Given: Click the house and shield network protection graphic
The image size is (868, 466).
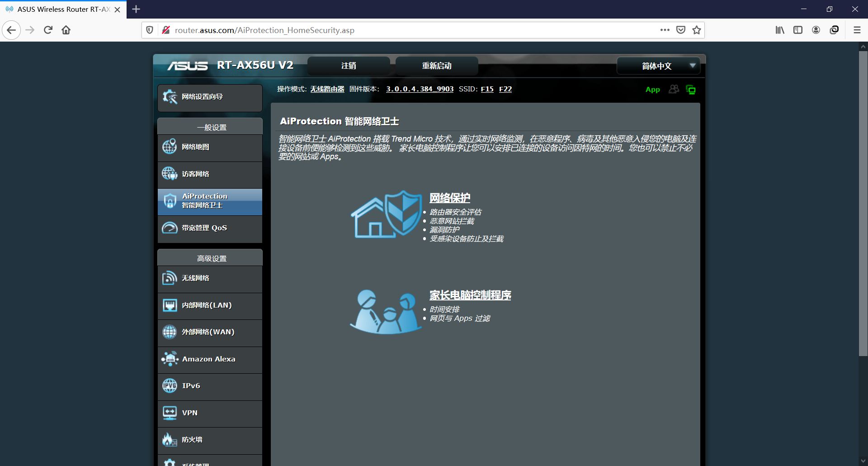Looking at the screenshot, I should click(387, 214).
